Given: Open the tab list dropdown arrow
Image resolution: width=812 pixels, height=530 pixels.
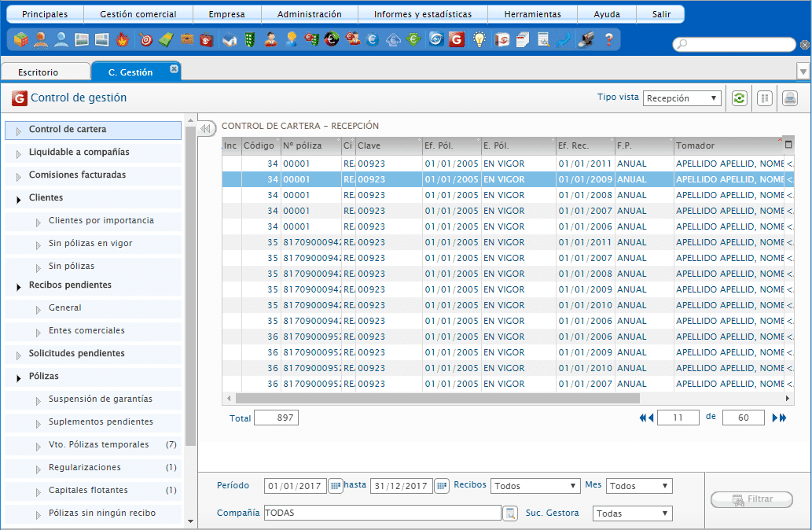Looking at the screenshot, I should tap(803, 72).
